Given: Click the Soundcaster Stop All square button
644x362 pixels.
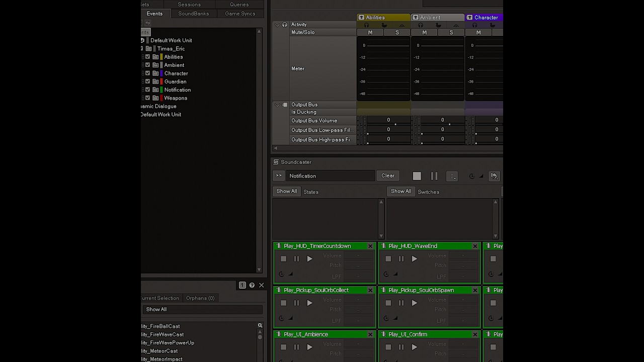Looking at the screenshot, I should 417,176.
